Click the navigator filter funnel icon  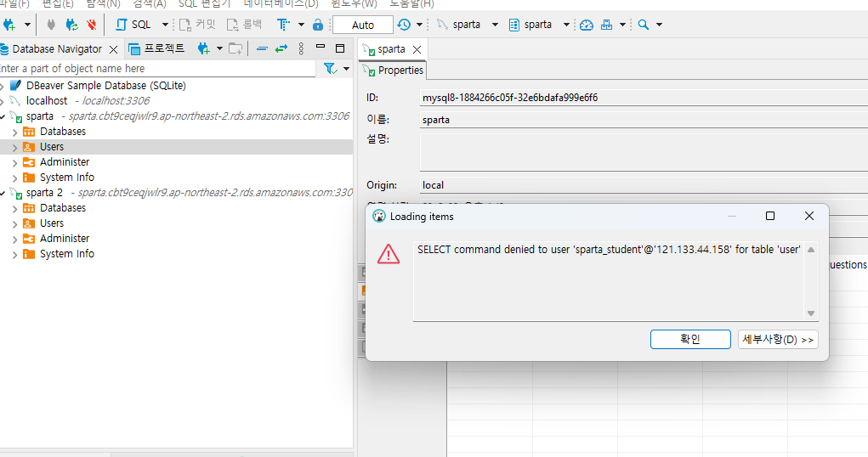pyautogui.click(x=331, y=69)
